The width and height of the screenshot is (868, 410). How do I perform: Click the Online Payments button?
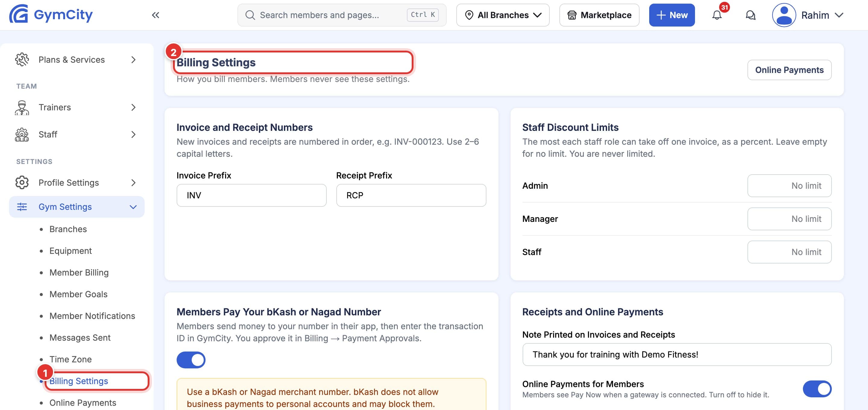pos(789,70)
